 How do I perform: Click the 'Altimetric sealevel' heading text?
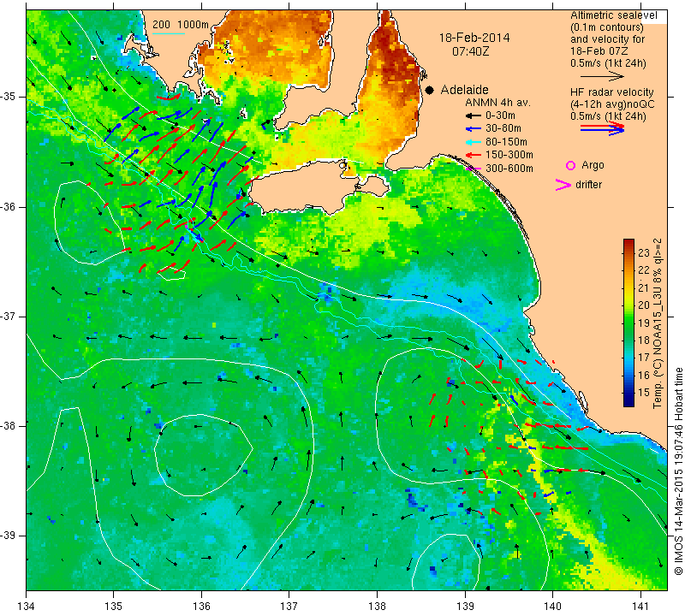[614, 15]
